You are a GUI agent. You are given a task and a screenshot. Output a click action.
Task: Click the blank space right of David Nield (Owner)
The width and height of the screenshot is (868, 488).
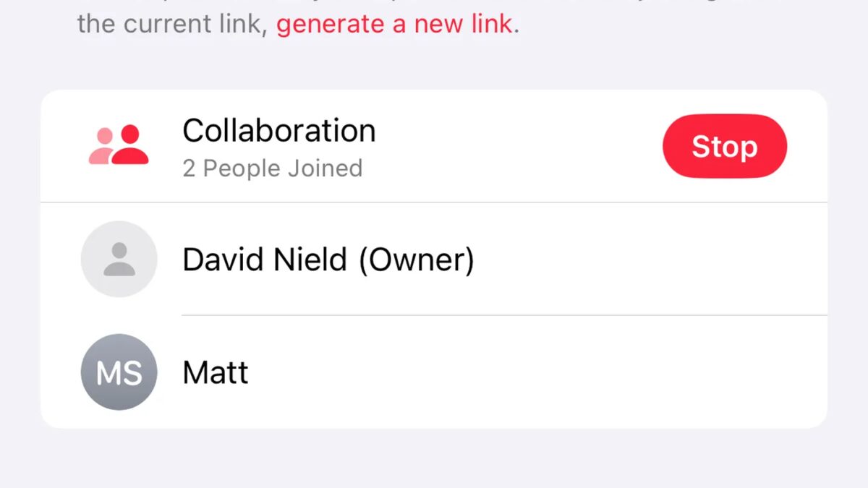pos(651,259)
